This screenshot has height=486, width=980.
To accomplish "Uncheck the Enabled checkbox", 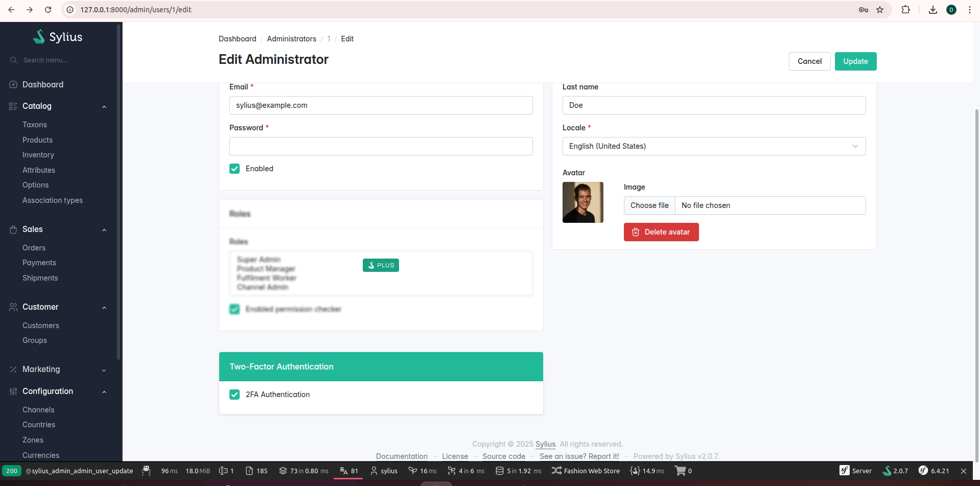I will click(x=235, y=169).
